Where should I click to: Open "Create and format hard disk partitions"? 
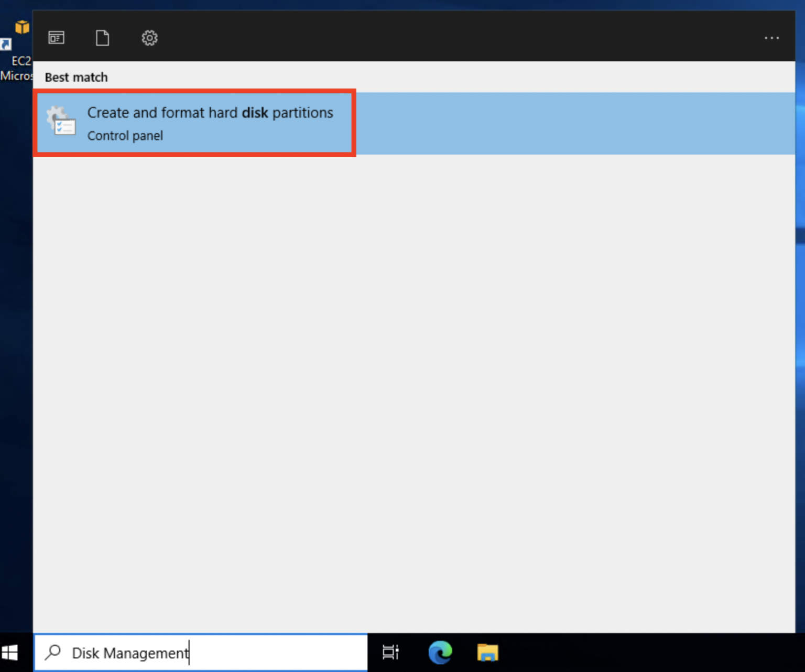pyautogui.click(x=210, y=113)
